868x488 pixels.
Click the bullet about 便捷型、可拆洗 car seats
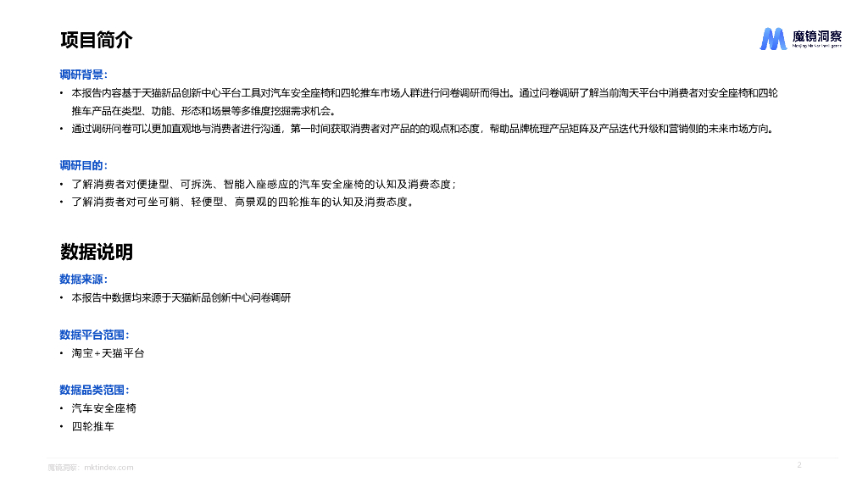[264, 184]
